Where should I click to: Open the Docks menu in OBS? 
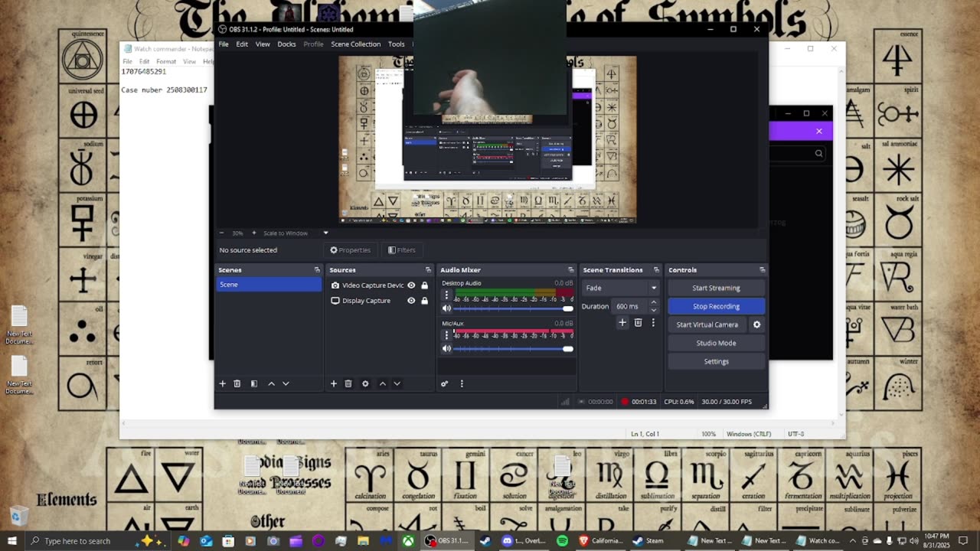286,44
